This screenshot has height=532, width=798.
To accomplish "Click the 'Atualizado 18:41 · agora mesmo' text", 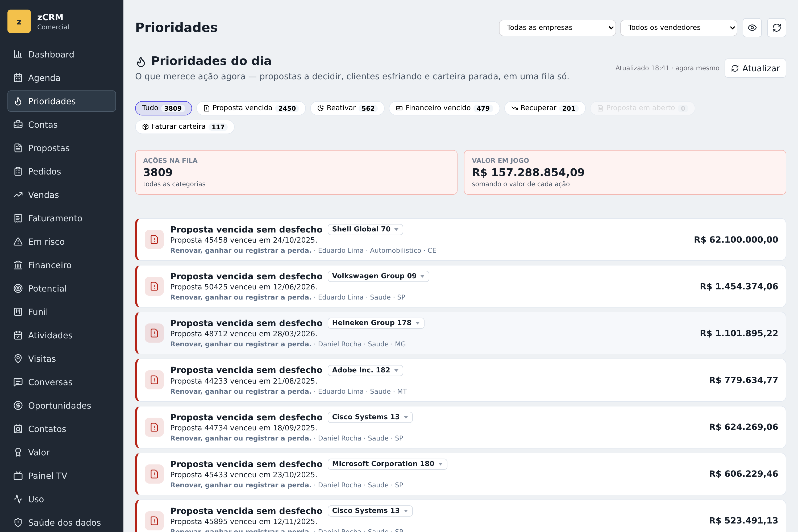I will tap(667, 68).
